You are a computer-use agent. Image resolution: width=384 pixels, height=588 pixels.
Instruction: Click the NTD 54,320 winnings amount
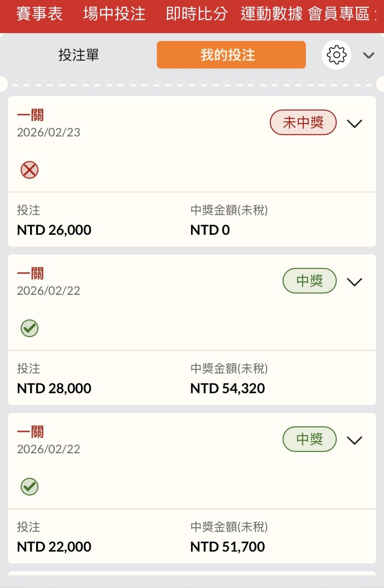(228, 388)
